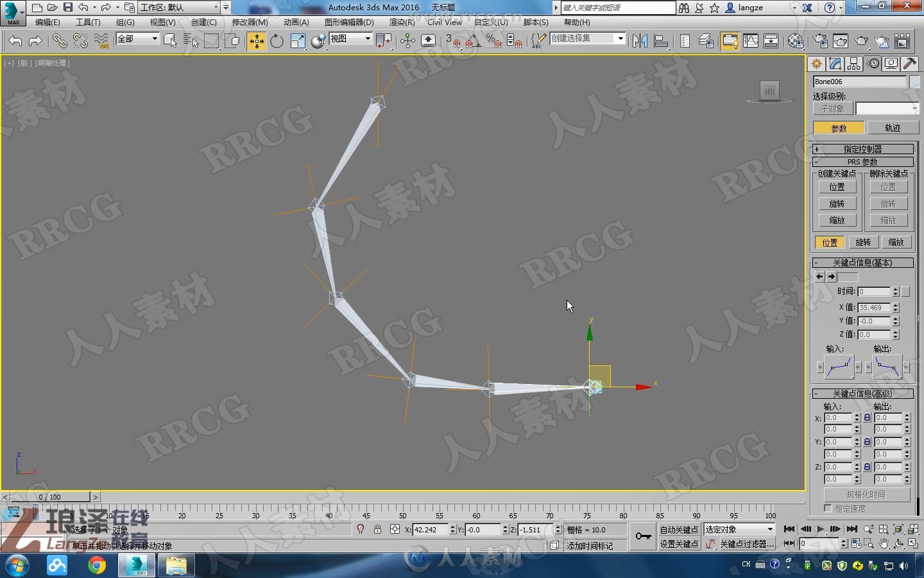Select the 缩放 PRS tab button

pos(896,242)
